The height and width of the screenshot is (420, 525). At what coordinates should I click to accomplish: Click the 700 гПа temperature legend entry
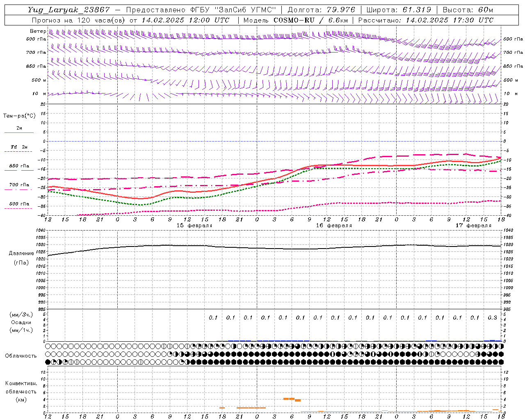tap(19, 185)
